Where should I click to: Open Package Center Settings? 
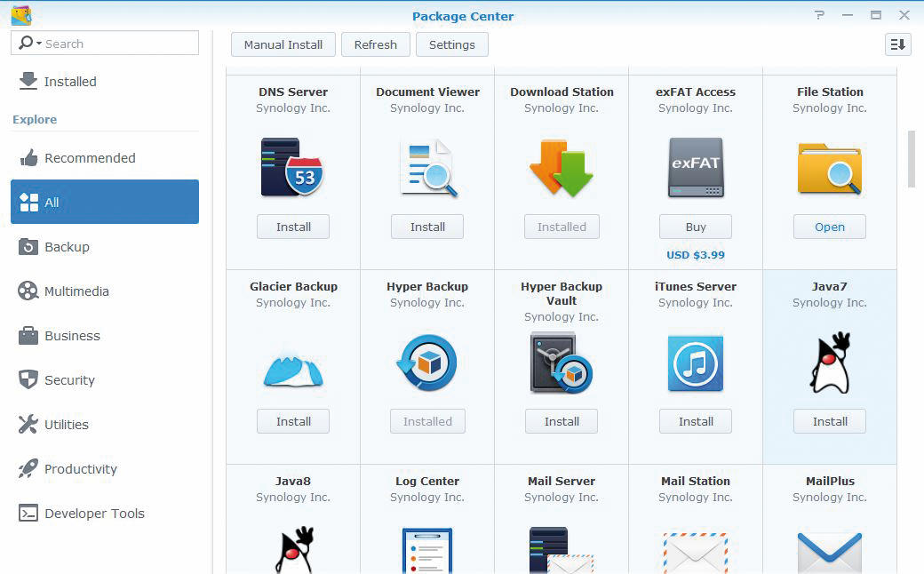452,44
